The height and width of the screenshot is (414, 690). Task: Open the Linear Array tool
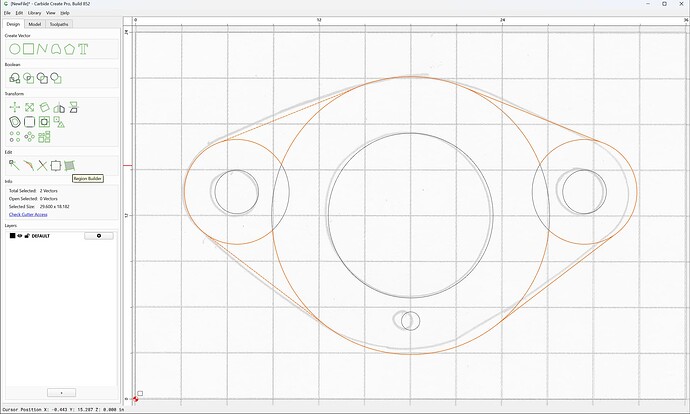[15, 137]
